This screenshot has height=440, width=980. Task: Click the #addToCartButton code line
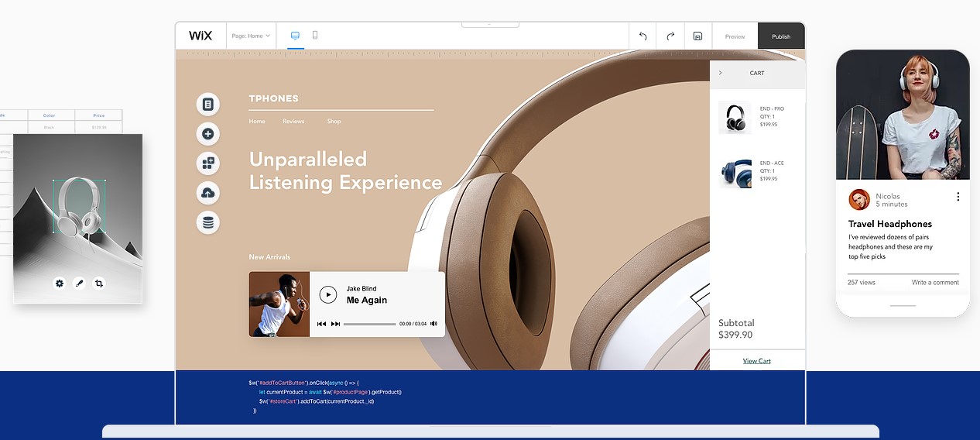pos(303,383)
